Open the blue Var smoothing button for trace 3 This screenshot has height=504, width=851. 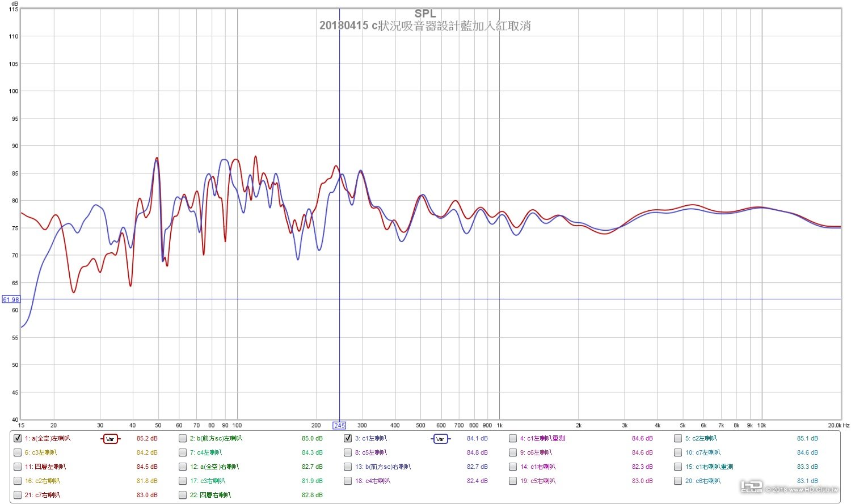(x=440, y=439)
